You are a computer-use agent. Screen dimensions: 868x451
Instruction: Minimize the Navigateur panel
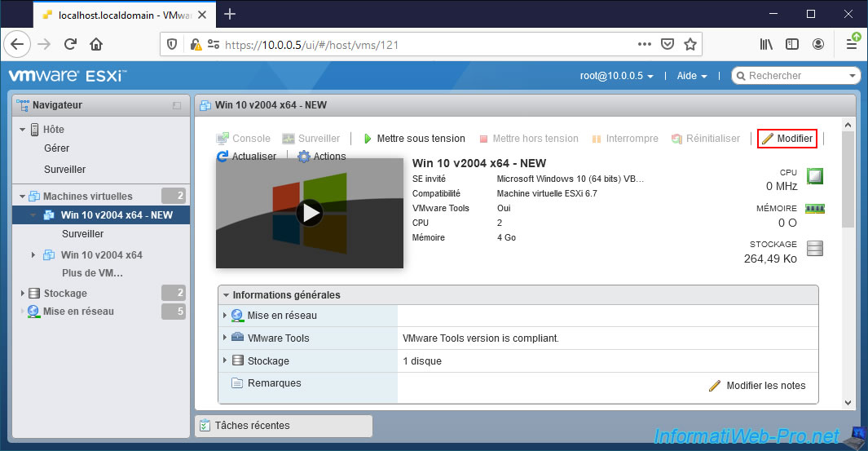[x=177, y=105]
